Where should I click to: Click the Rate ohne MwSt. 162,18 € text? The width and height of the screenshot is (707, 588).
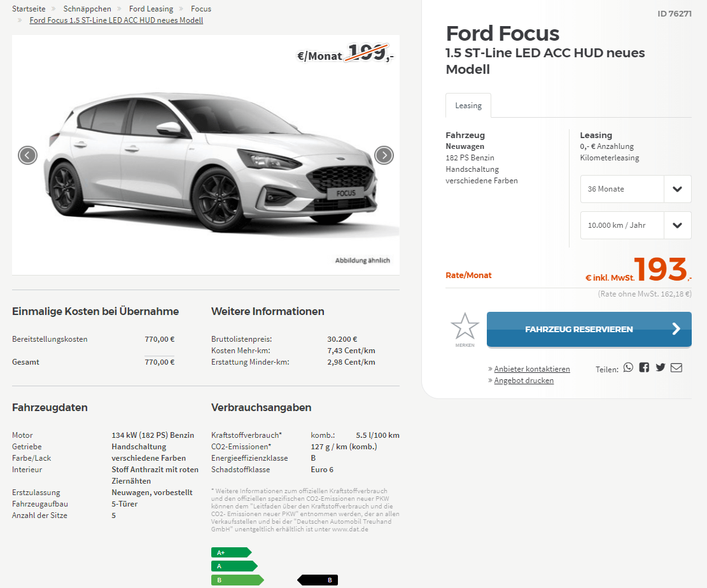pos(645,294)
